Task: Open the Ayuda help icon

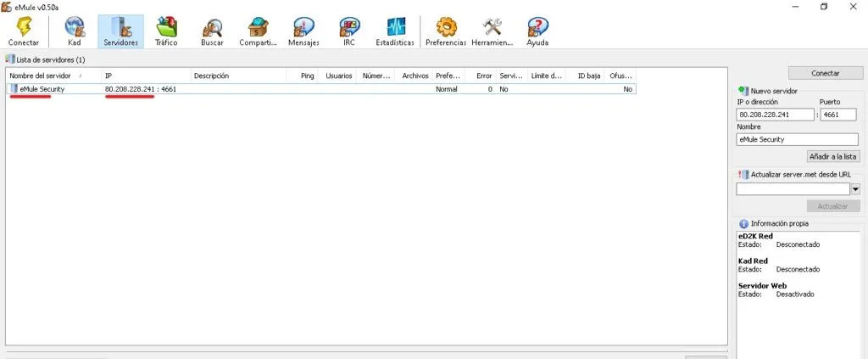Action: [x=537, y=31]
